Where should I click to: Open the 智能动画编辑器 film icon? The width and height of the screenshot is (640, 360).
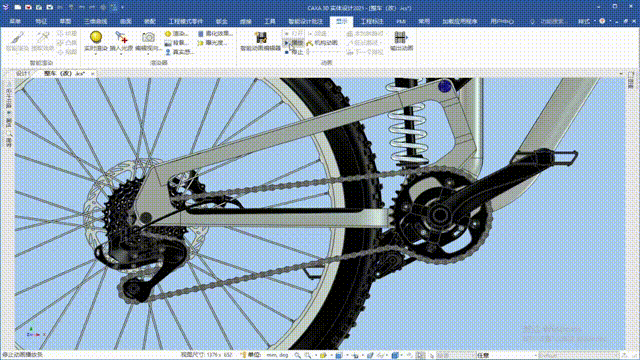point(261,38)
